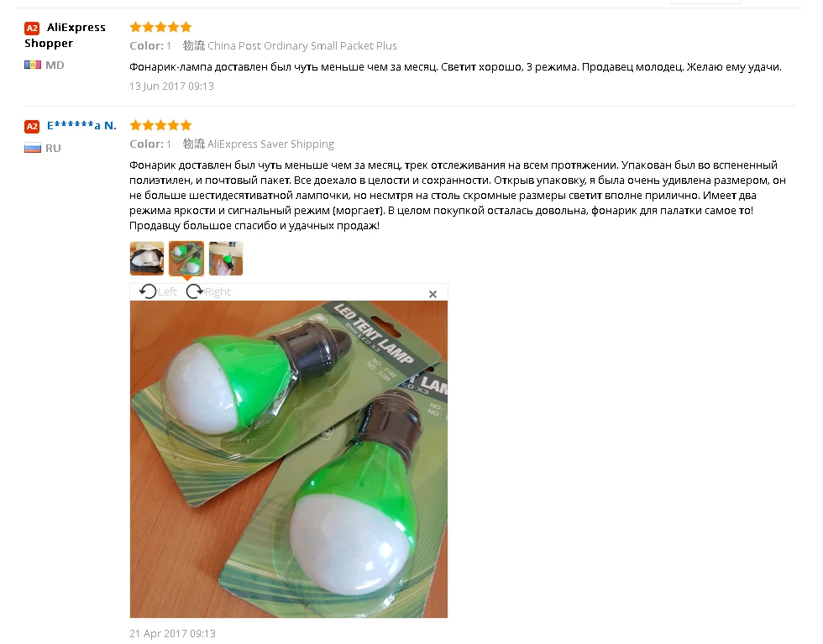Screen dimensions: 823x644
Task: Click the 'Left' rotate label
Action: (x=167, y=292)
